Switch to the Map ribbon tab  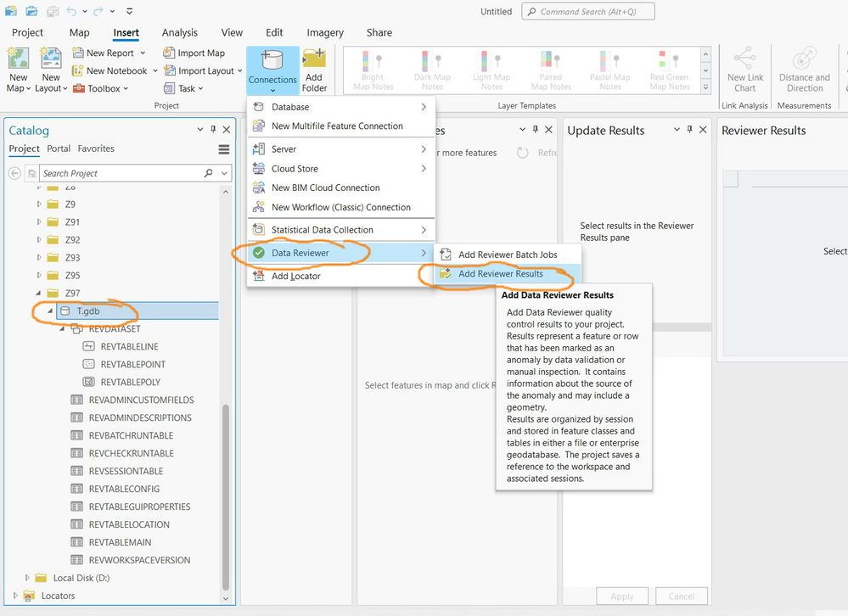[79, 32]
